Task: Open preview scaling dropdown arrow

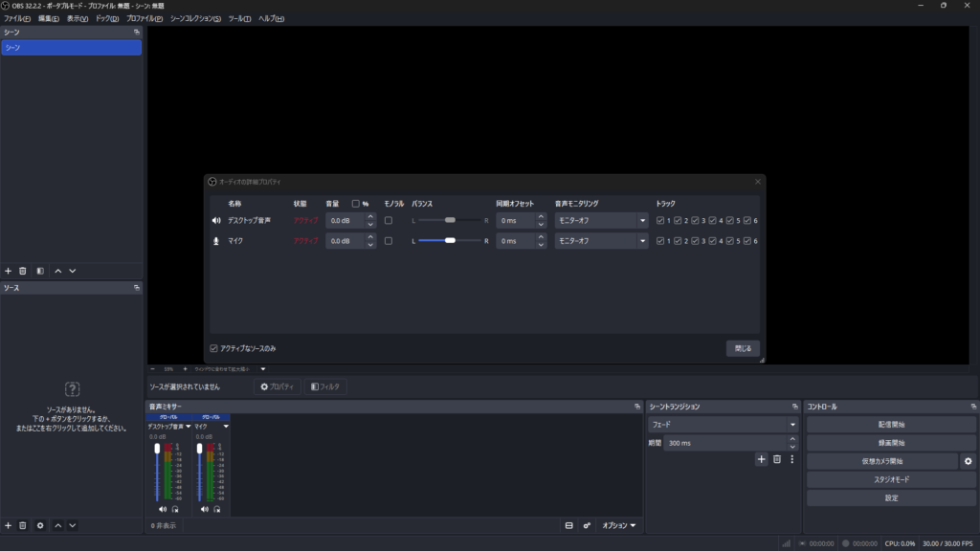Action: click(x=263, y=369)
